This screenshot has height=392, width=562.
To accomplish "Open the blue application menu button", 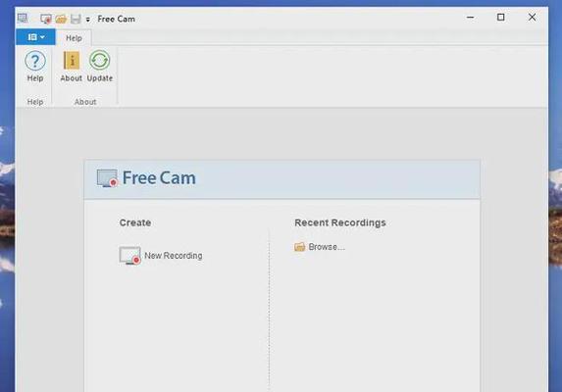I will [35, 37].
